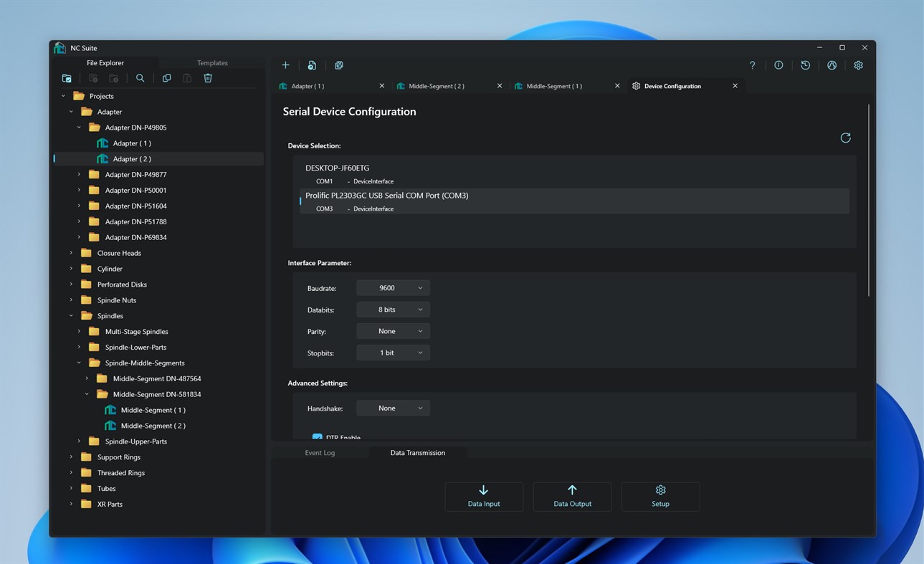Image resolution: width=924 pixels, height=564 pixels.
Task: Click the globe icon in the top toolbar
Action: (832, 65)
